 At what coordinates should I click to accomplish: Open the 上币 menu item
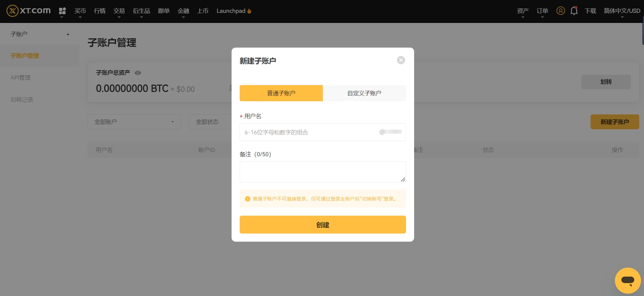(x=203, y=11)
